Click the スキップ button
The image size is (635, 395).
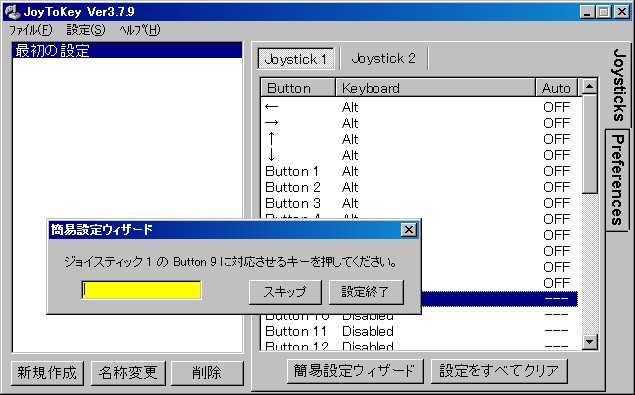(x=285, y=292)
